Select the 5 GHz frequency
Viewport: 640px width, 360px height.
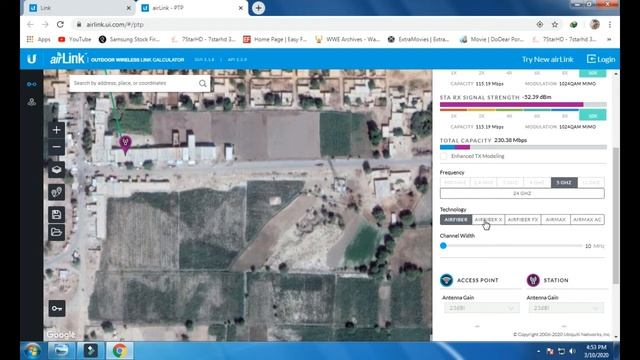click(x=564, y=182)
